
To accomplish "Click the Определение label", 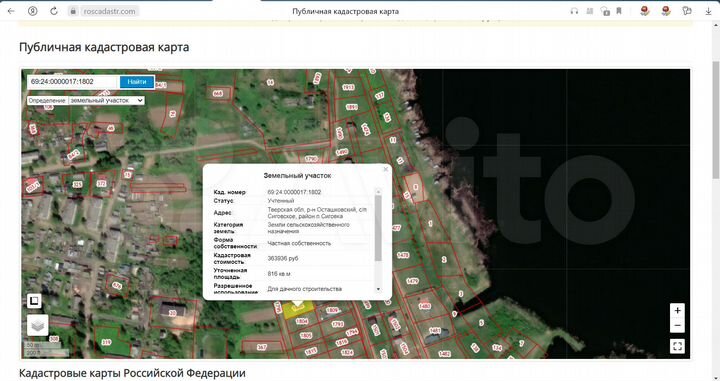I will [x=47, y=101].
